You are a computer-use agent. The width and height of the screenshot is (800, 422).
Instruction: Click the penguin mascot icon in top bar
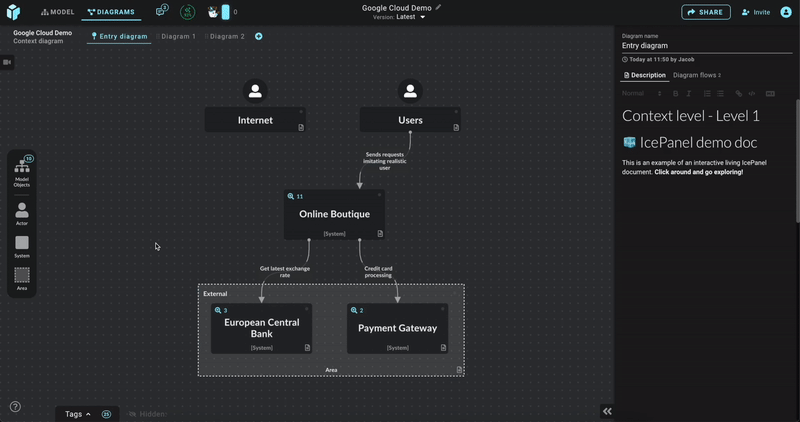point(213,12)
